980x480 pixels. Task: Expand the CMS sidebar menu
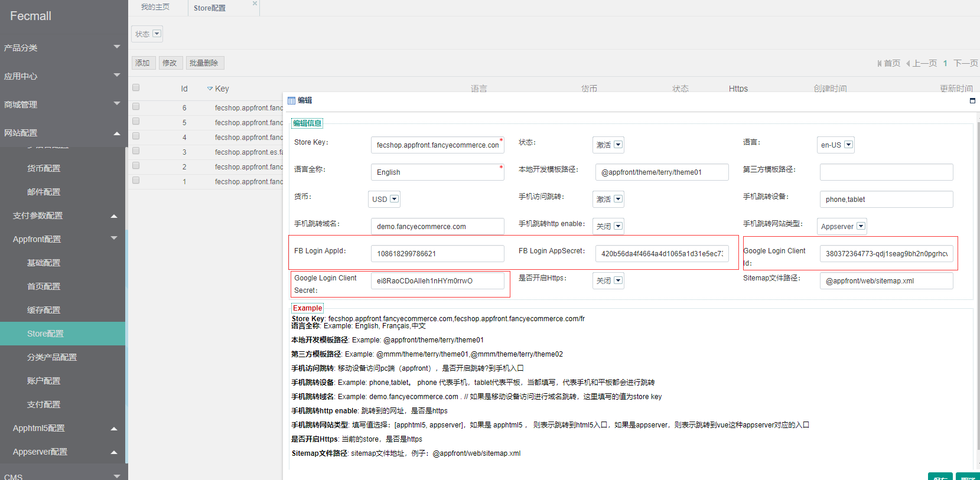click(x=63, y=475)
